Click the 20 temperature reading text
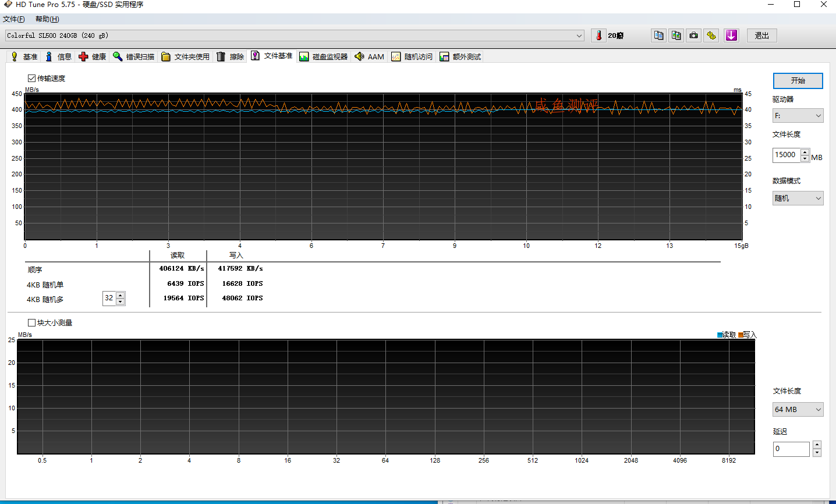Viewport: 836px width, 504px height. click(x=616, y=36)
